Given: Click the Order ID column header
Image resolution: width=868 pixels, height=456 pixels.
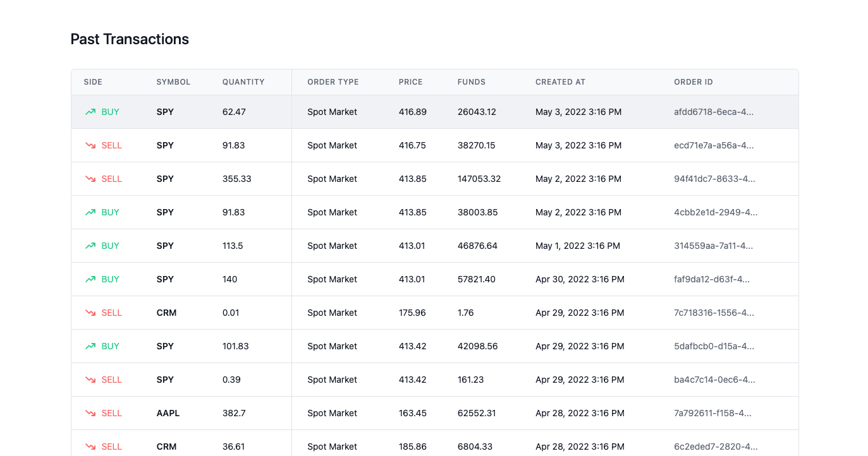Looking at the screenshot, I should pyautogui.click(x=694, y=82).
